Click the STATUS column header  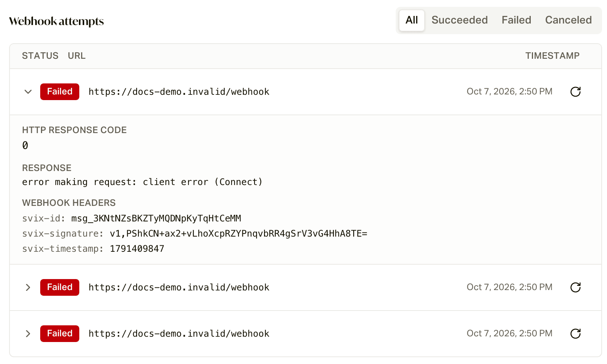tap(40, 56)
